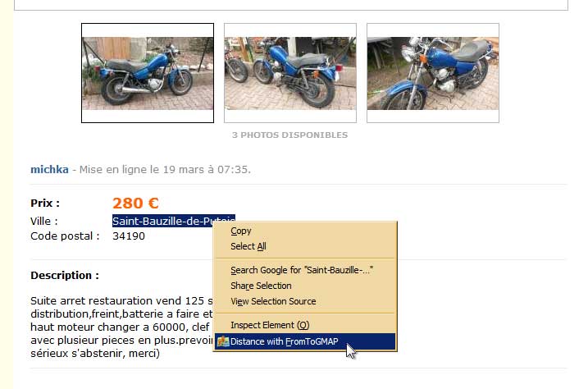
Task: Open View Selection Source
Action: pos(273,301)
